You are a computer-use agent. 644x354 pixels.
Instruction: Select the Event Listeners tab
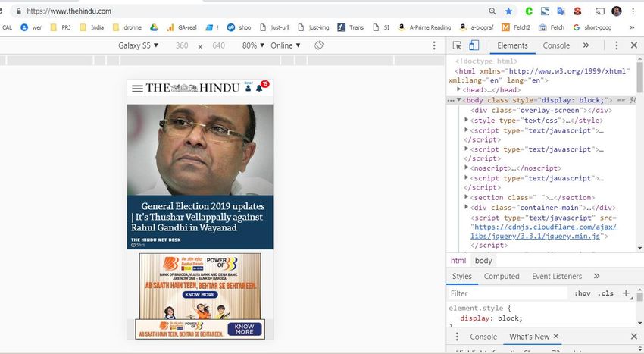[557, 276]
